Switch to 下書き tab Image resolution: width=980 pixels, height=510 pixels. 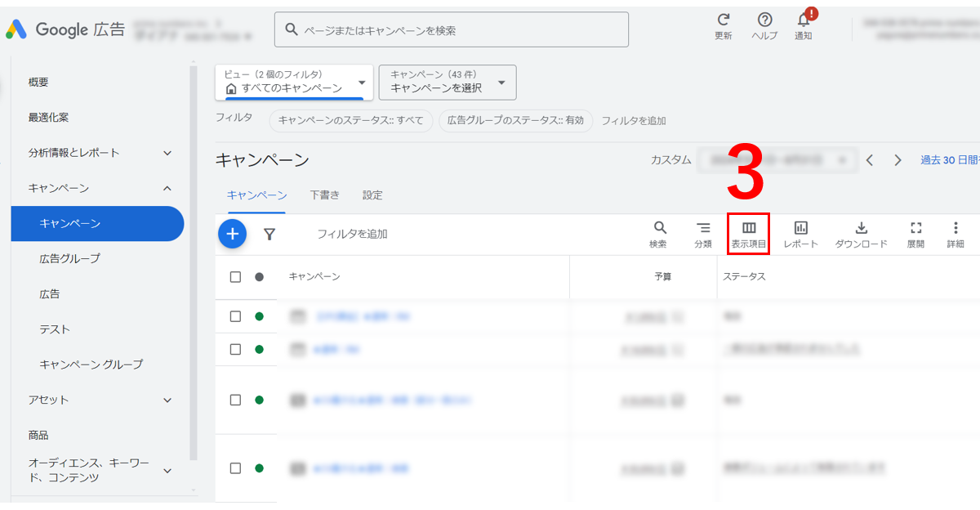[325, 195]
